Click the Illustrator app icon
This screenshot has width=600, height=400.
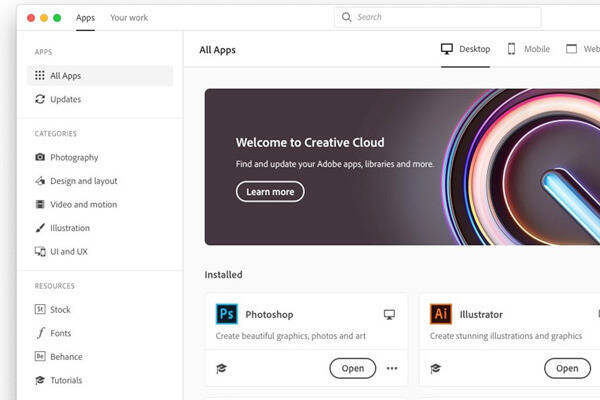(x=441, y=314)
